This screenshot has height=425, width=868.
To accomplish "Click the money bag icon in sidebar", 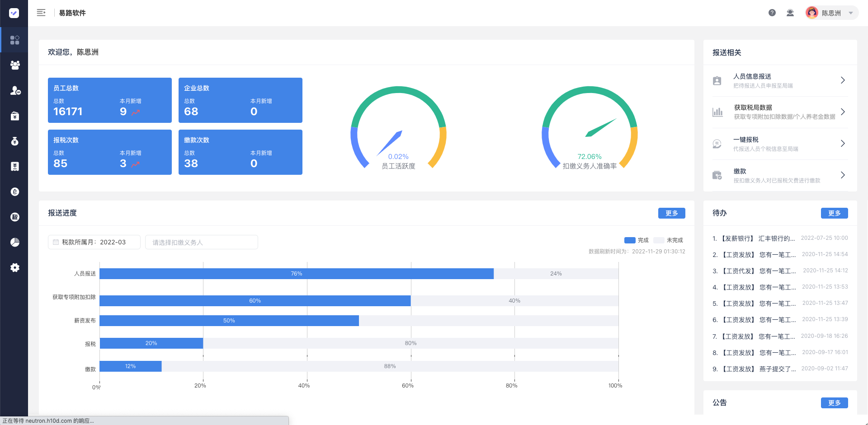I will [14, 141].
